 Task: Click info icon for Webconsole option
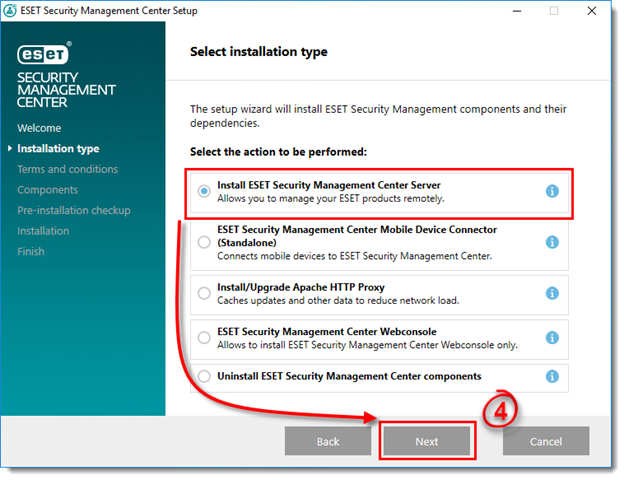coord(552,338)
